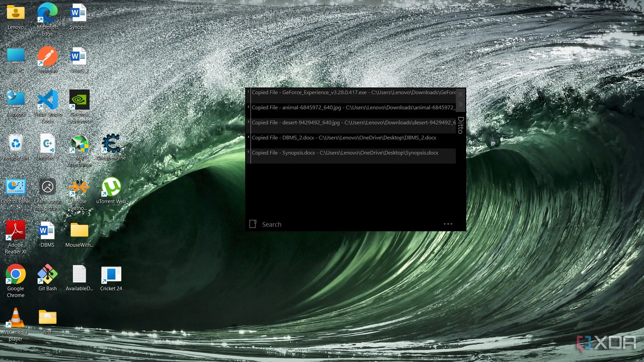Viewport: 644px width, 362px height.
Task: Select the Synopsis.docx clip in Ditto
Action: coord(351,156)
